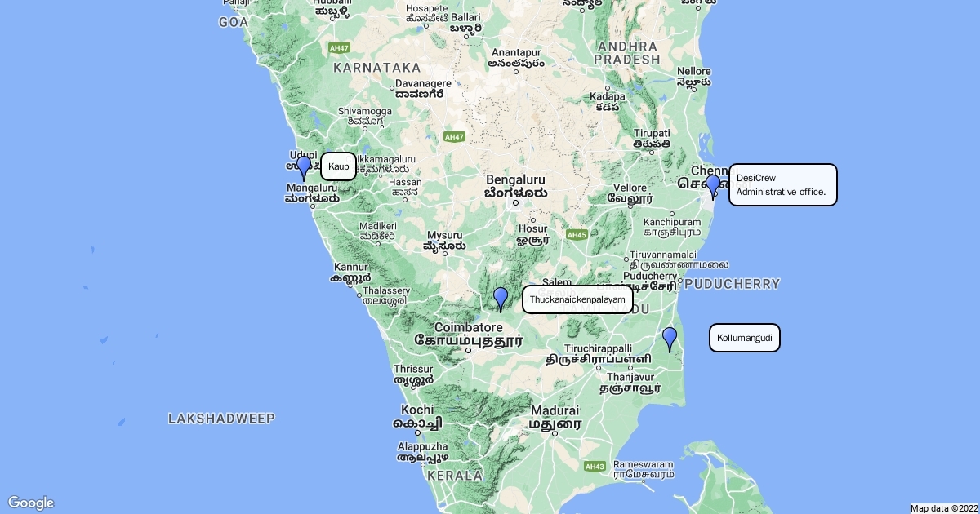Open the Kaup label box
Viewport: 980px width, 514px height.
(338, 166)
